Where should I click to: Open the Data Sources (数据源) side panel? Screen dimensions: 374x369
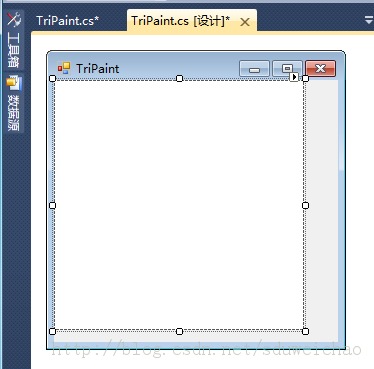tap(14, 103)
